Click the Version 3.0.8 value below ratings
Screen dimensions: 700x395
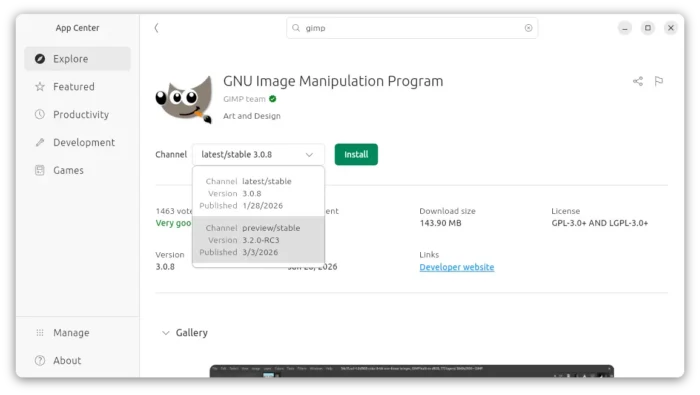165,267
